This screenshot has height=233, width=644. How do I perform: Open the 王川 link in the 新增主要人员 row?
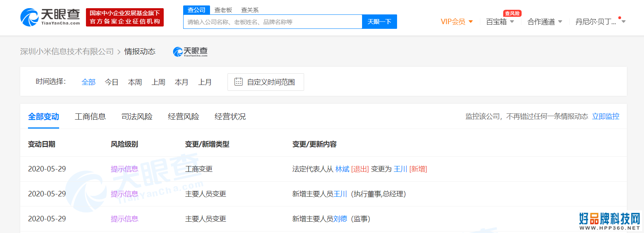(340, 194)
